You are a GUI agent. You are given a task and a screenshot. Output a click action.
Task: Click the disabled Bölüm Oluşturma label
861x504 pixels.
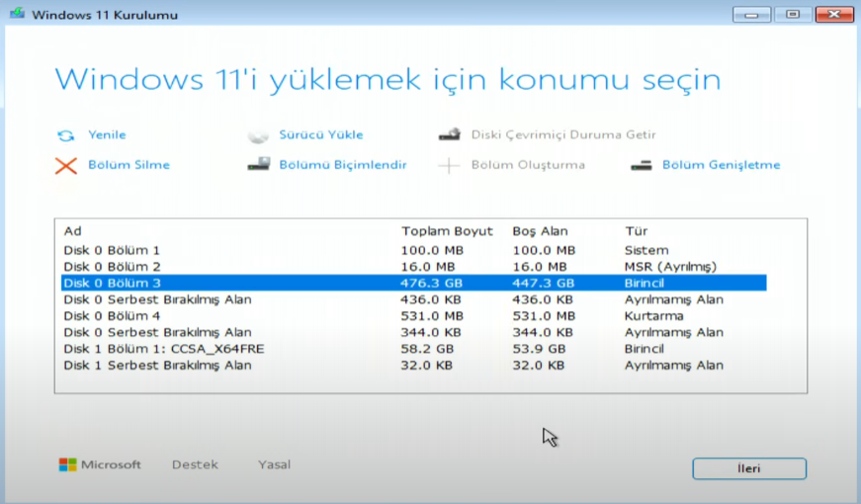click(x=528, y=165)
